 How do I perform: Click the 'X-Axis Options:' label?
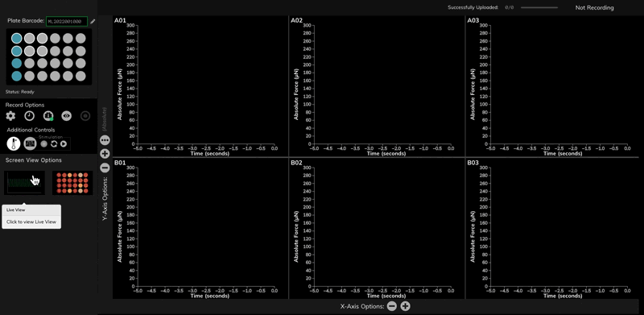click(362, 306)
